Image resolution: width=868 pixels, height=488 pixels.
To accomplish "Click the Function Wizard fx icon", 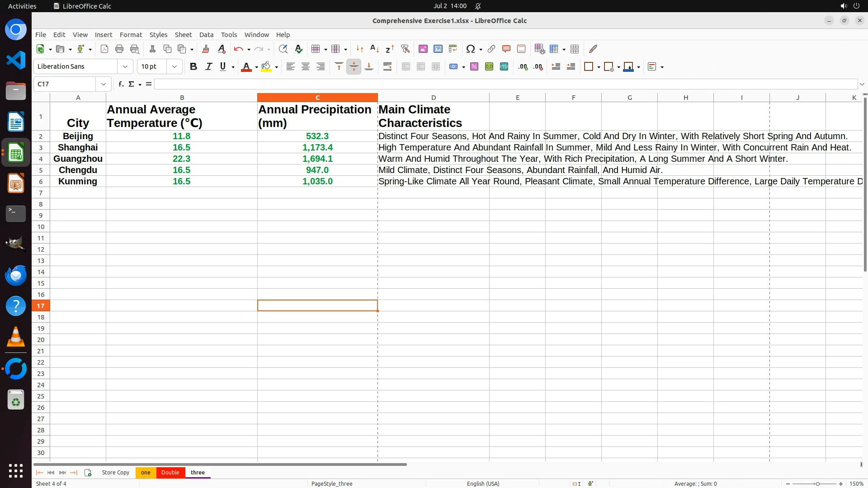I will point(121,84).
